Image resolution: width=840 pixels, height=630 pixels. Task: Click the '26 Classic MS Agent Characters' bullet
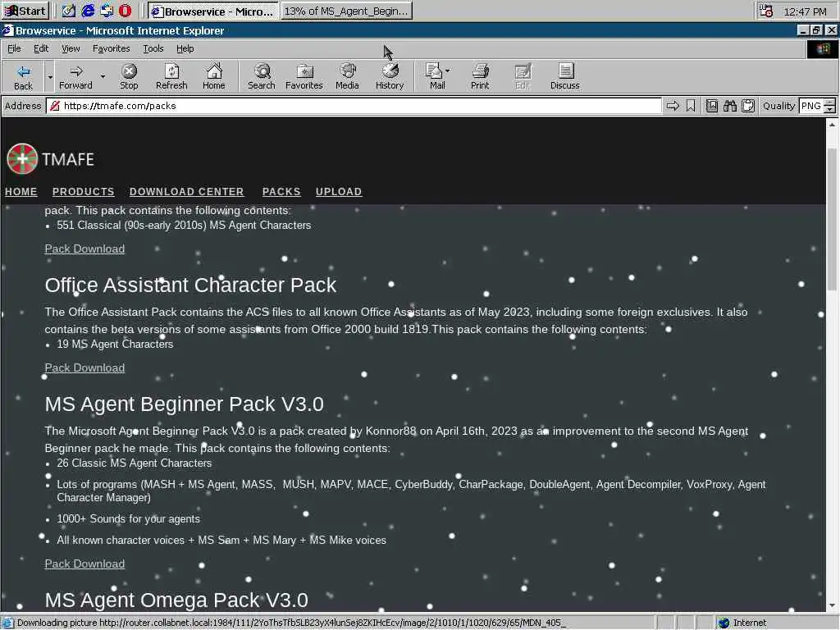point(134,463)
